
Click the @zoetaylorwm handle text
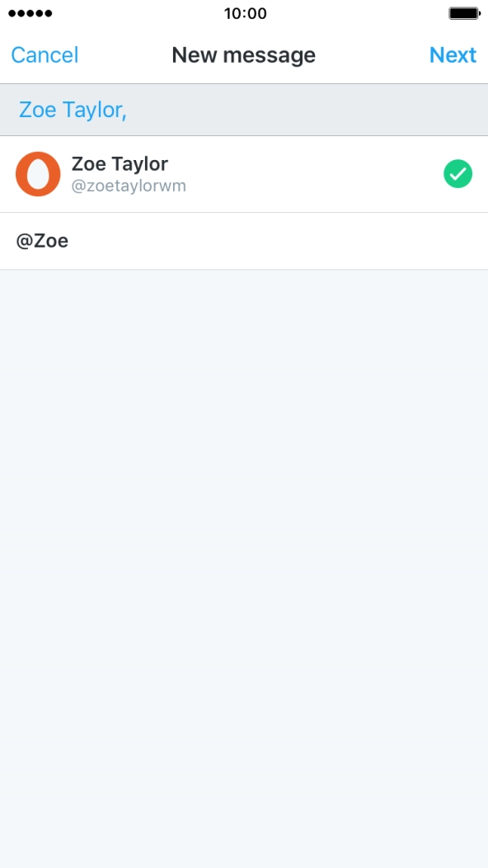tap(129, 186)
